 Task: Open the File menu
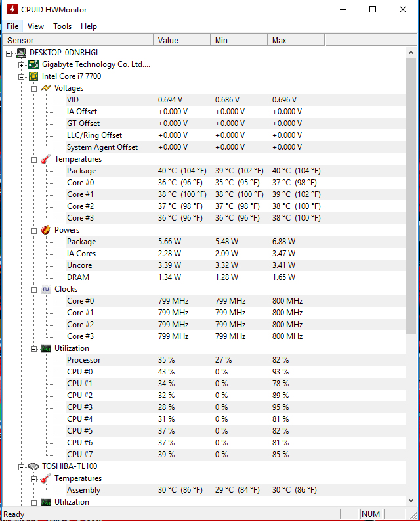(x=12, y=26)
